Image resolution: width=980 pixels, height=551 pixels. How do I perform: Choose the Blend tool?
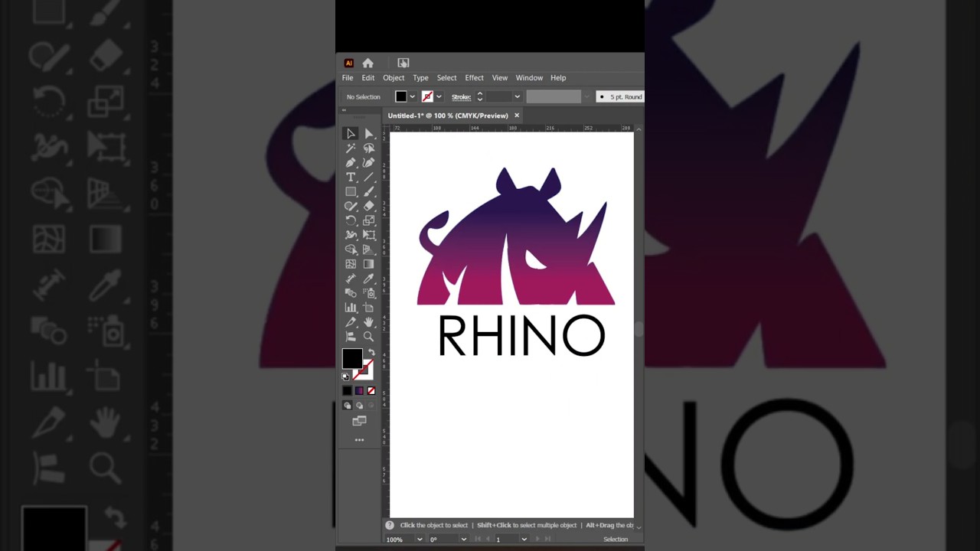tap(351, 293)
